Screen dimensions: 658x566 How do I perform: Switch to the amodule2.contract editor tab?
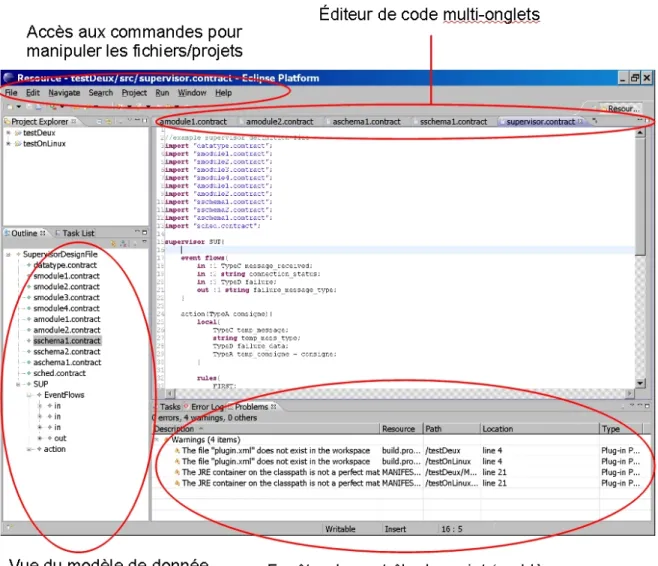coord(279,122)
